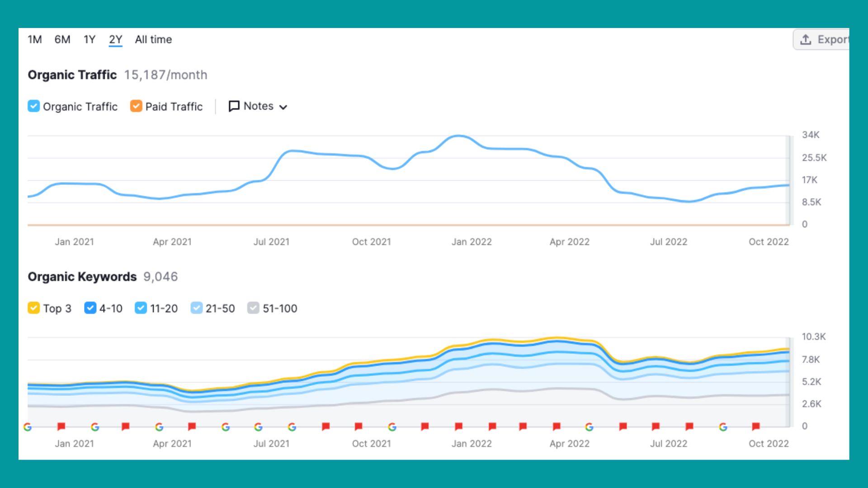Select the All time range tab
Viewport: 868px width, 488px height.
pos(153,40)
